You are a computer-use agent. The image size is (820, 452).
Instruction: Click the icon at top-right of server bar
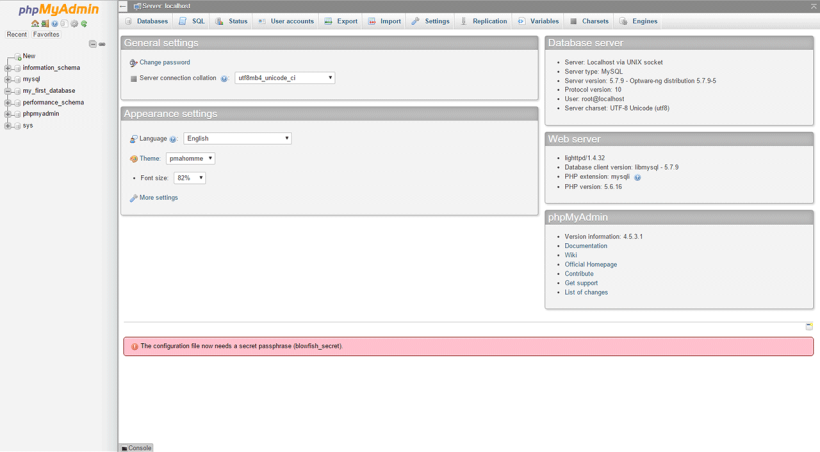[813, 6]
